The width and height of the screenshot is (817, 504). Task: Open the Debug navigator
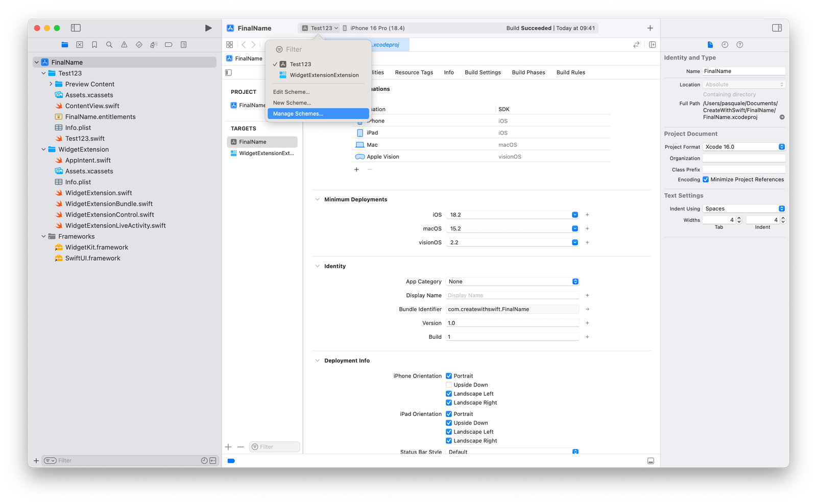pyautogui.click(x=153, y=44)
